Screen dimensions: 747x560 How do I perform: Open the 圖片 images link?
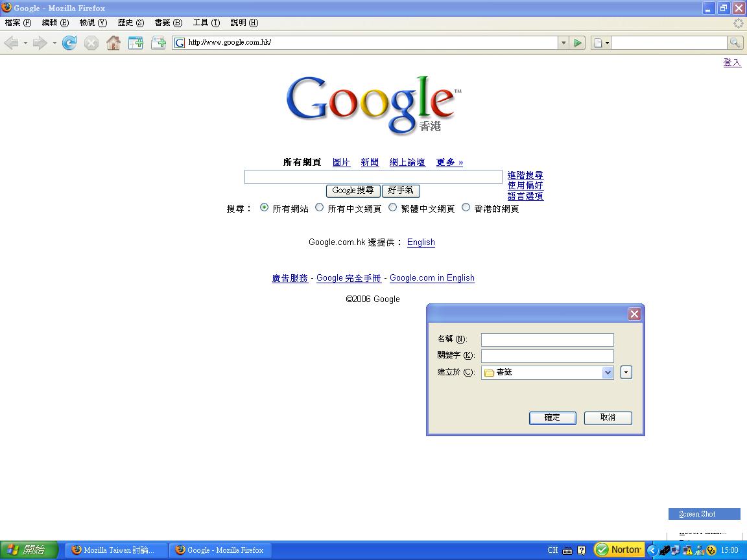(341, 163)
